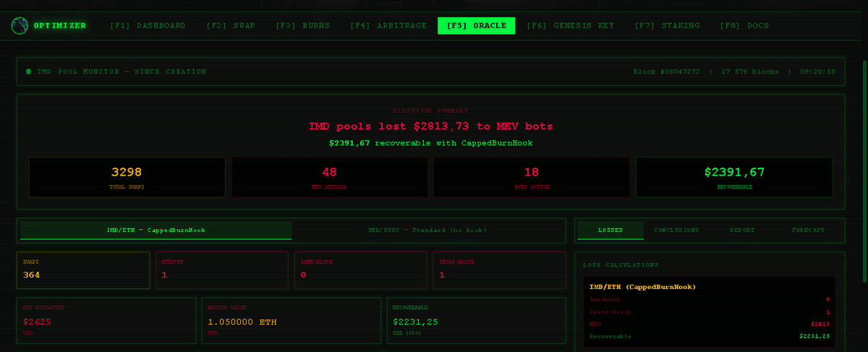The width and height of the screenshot is (868, 352).
Task: Click the Sandwich row in loss calculations
Action: (710, 299)
